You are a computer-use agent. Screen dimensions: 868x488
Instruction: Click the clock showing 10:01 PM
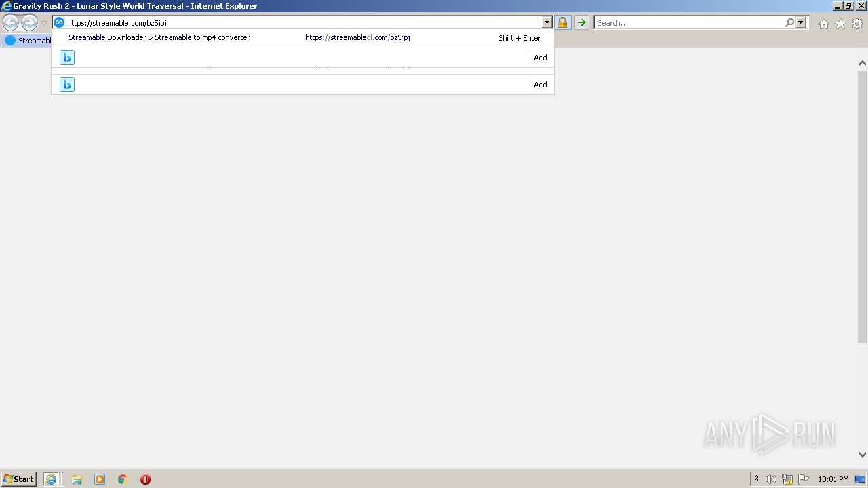[x=833, y=479]
